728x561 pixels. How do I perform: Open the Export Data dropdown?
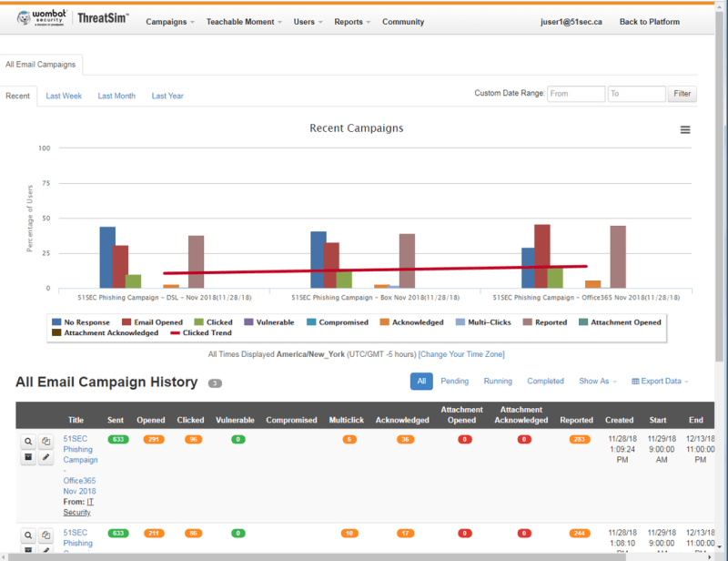point(660,381)
